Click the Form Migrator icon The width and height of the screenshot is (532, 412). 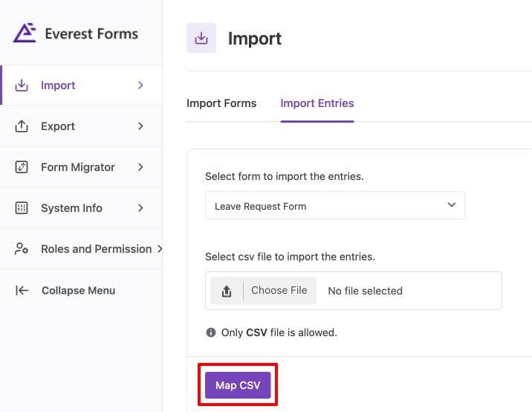point(22,167)
